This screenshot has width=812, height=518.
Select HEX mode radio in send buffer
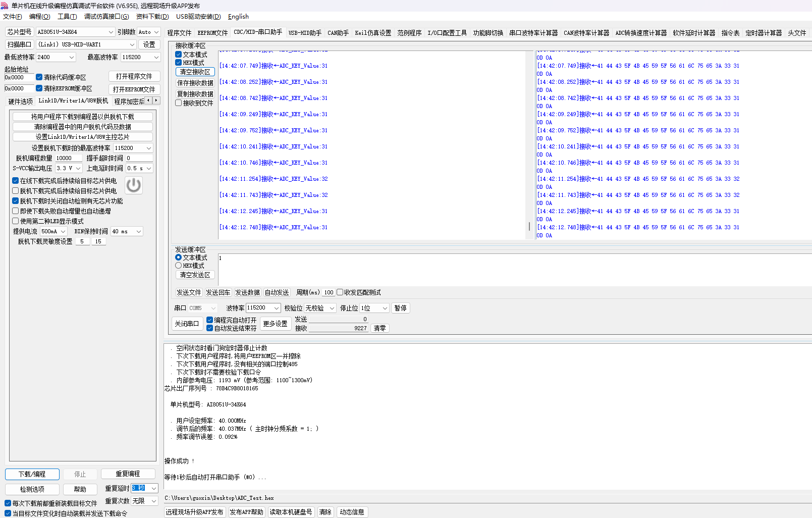tap(178, 266)
